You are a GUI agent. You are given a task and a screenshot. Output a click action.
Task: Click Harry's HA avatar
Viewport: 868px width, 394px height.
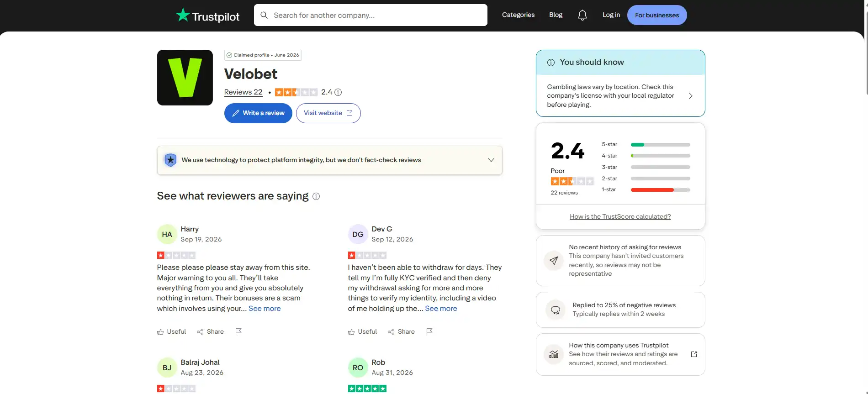pos(167,234)
